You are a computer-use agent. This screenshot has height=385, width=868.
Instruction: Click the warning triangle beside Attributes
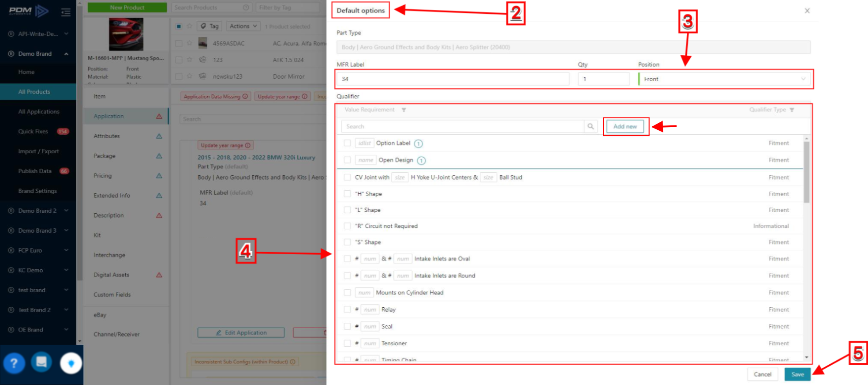pyautogui.click(x=159, y=136)
